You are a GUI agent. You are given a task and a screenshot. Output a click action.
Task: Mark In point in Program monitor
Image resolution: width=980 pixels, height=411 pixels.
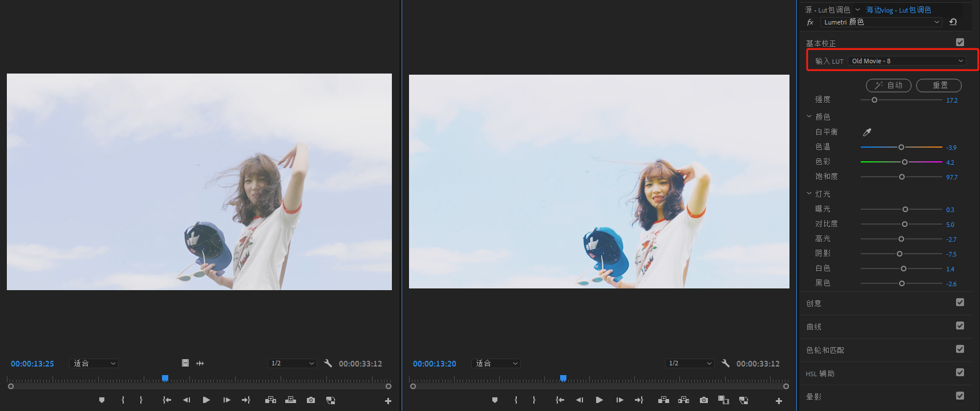pos(516,400)
